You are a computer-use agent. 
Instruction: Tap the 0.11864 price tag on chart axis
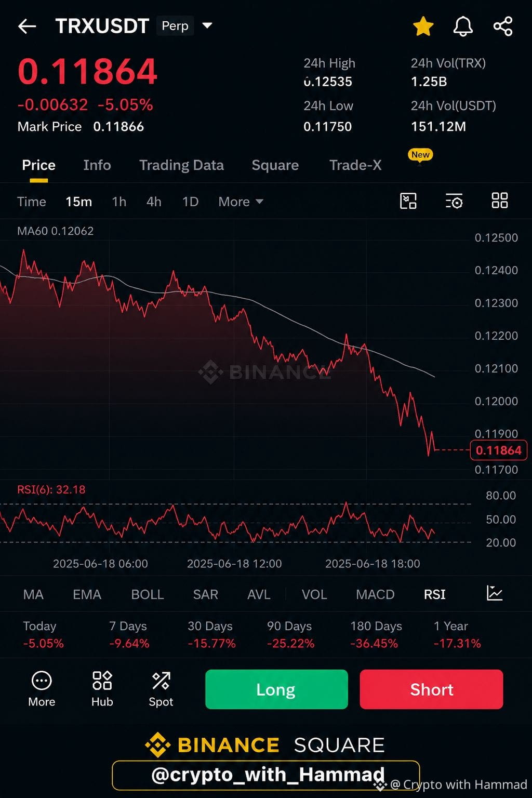tap(498, 450)
